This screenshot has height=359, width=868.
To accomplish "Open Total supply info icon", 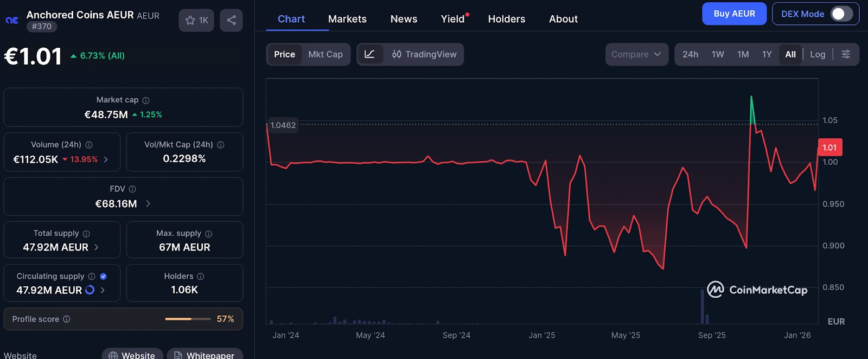I will (86, 234).
